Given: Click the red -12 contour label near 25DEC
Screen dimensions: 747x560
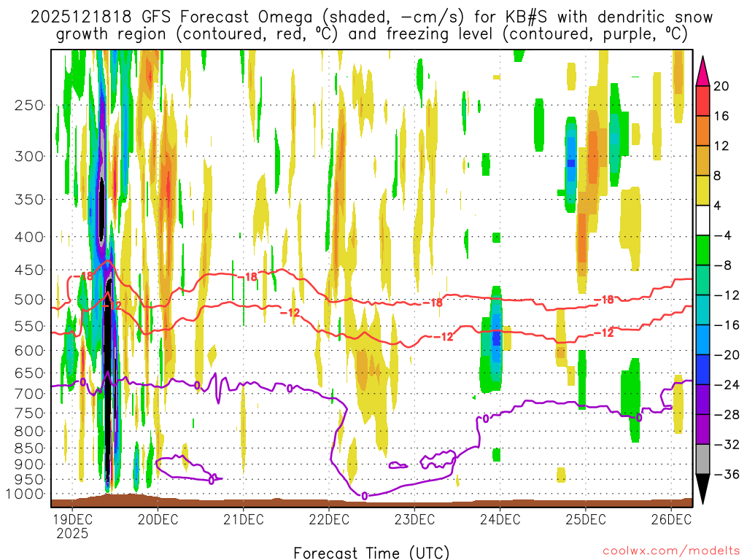Looking at the screenshot, I should click(x=605, y=332).
